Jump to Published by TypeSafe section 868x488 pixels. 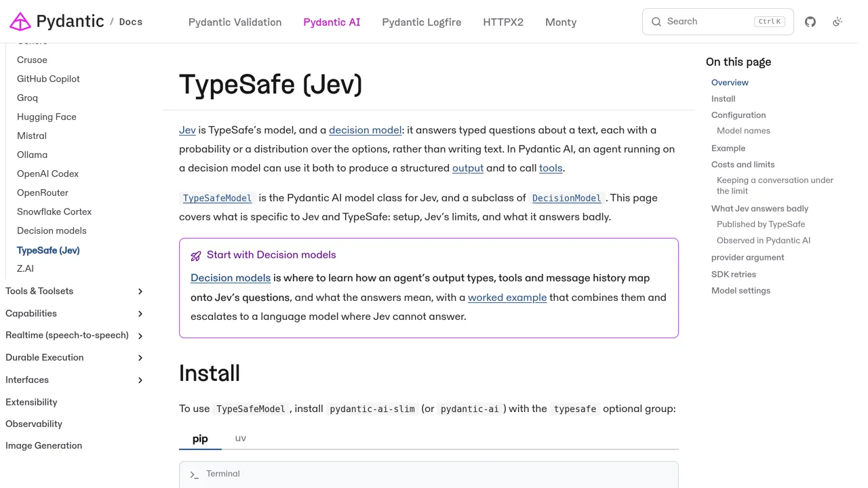click(761, 224)
